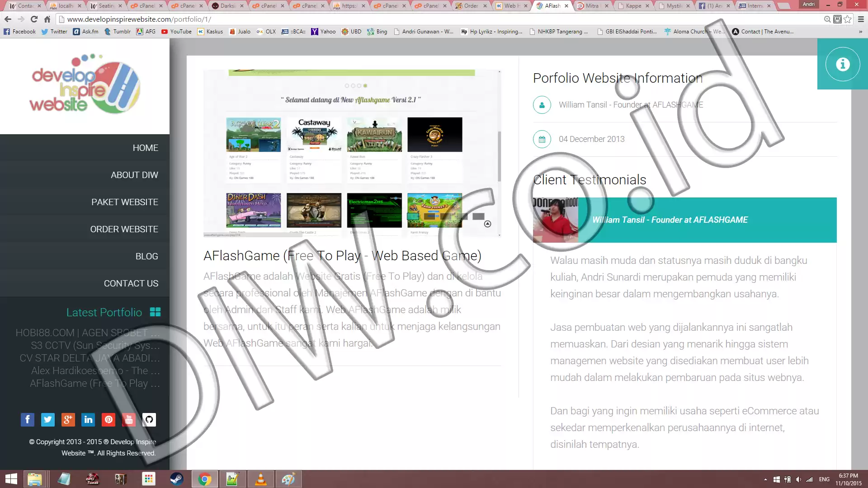Open Chrome menu hamburger icon
868x488 pixels.
[861, 19]
